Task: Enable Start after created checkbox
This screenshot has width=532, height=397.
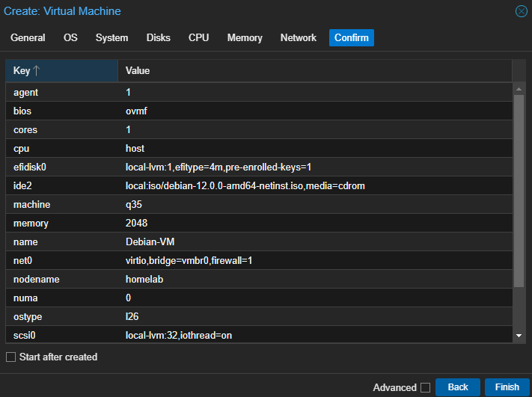Action: pos(11,357)
